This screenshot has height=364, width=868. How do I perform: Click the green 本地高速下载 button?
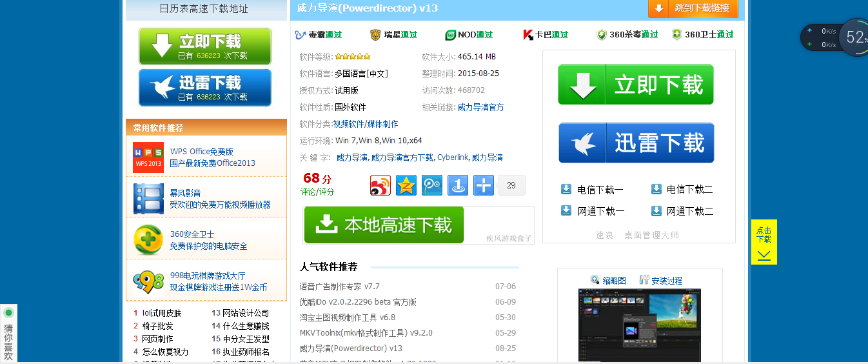384,225
